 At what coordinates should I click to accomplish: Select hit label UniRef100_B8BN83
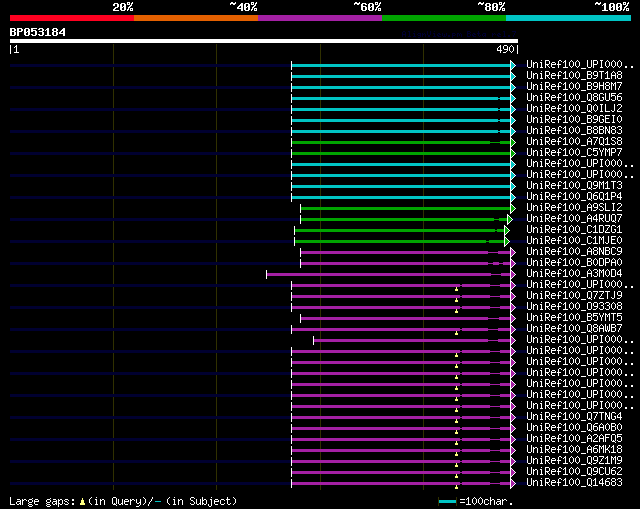click(x=574, y=131)
